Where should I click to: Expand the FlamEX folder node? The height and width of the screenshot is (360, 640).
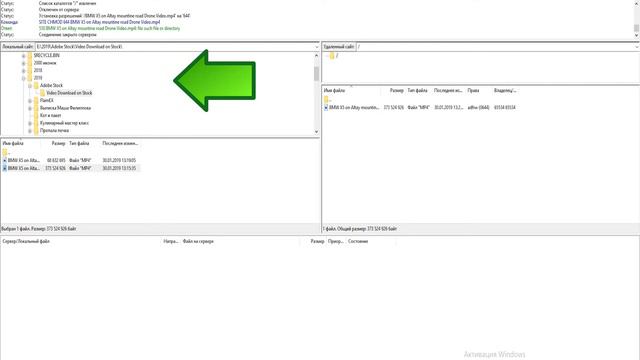(x=30, y=100)
